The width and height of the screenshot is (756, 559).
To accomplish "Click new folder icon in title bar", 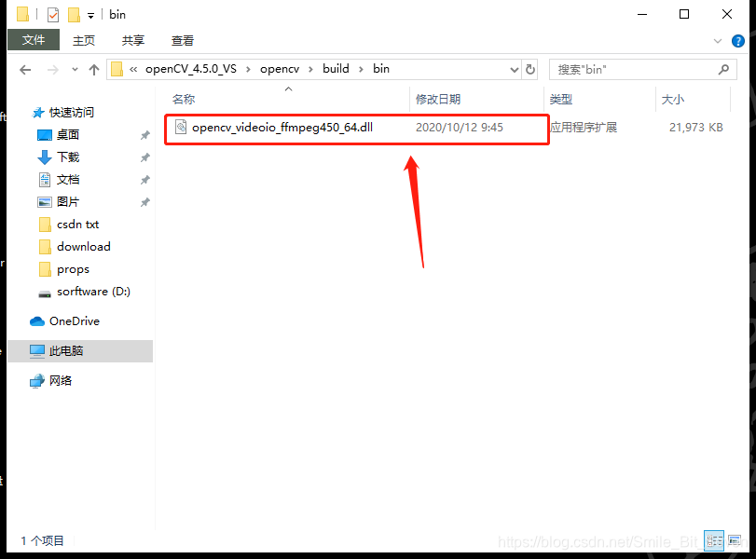I will coord(74,15).
